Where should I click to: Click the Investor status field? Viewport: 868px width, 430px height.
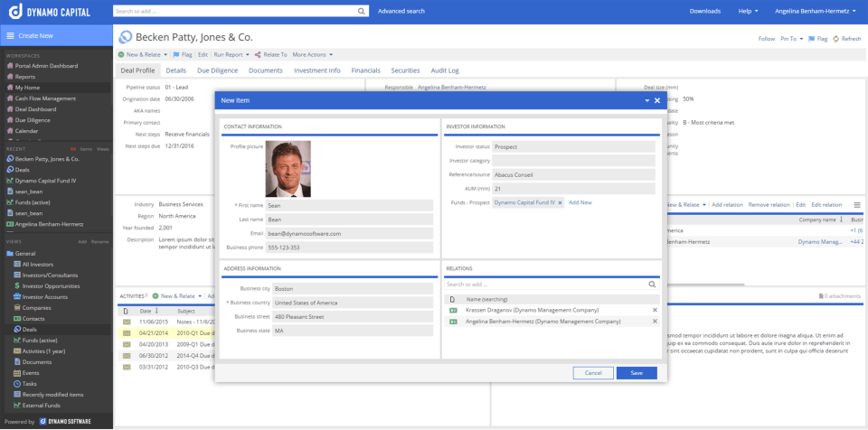point(573,146)
